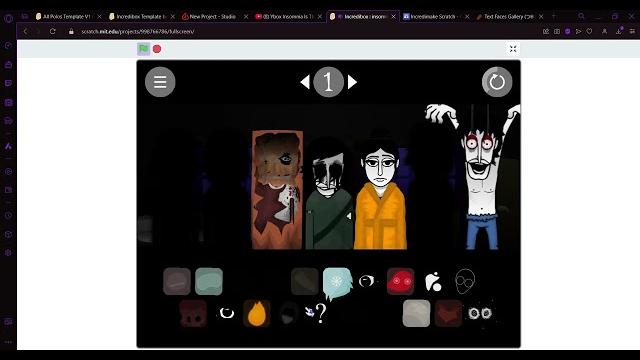The image size is (640, 360).
Task: Select the dark red square icon, bottom right
Action: [x=448, y=313]
